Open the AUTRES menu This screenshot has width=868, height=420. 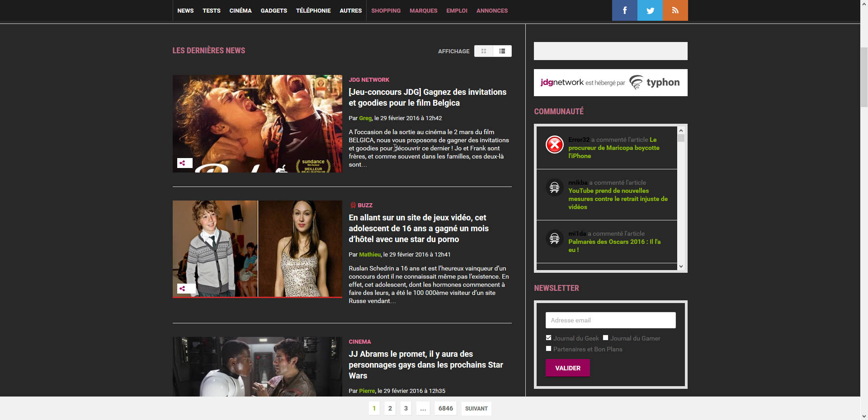(x=351, y=10)
